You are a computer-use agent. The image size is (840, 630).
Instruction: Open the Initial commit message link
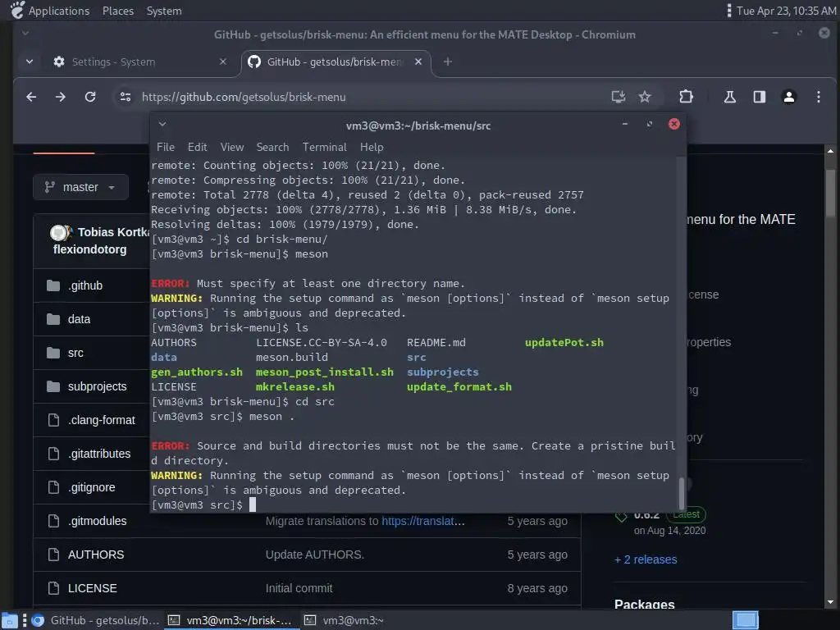299,588
